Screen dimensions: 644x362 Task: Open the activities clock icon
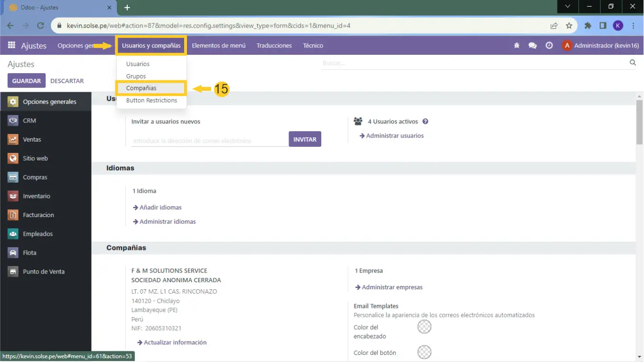[549, 46]
